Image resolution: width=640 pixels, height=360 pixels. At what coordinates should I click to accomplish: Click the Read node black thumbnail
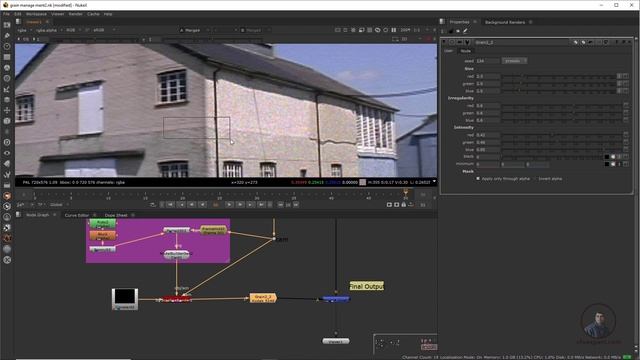[x=125, y=297]
